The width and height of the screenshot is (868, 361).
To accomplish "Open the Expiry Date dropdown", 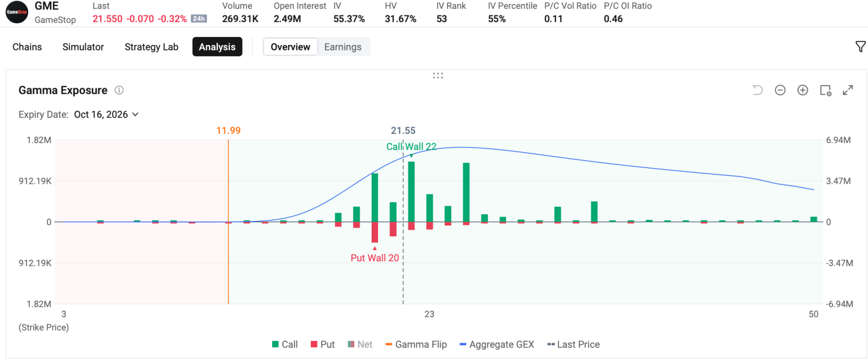I will pos(106,114).
